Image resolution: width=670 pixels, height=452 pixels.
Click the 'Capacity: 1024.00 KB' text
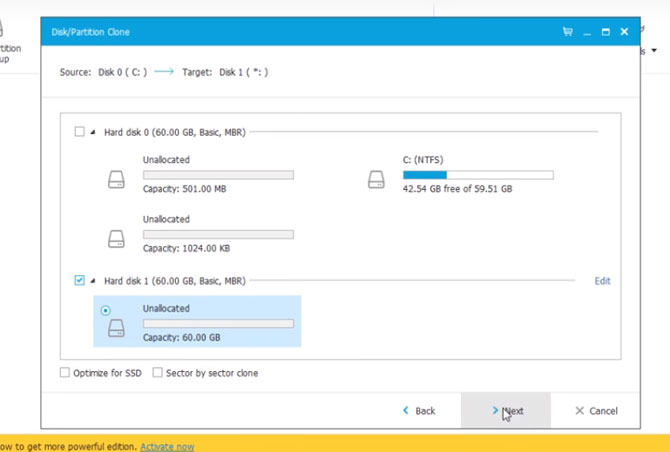tap(186, 248)
